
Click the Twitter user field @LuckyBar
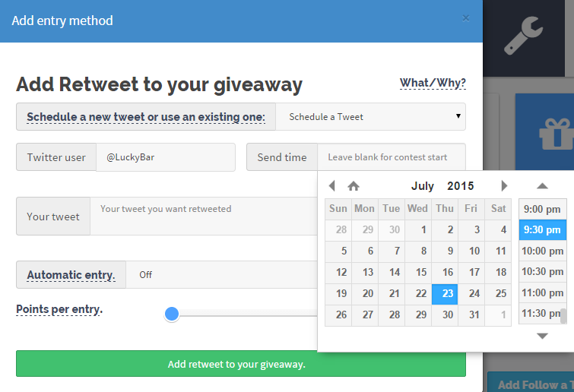click(166, 157)
